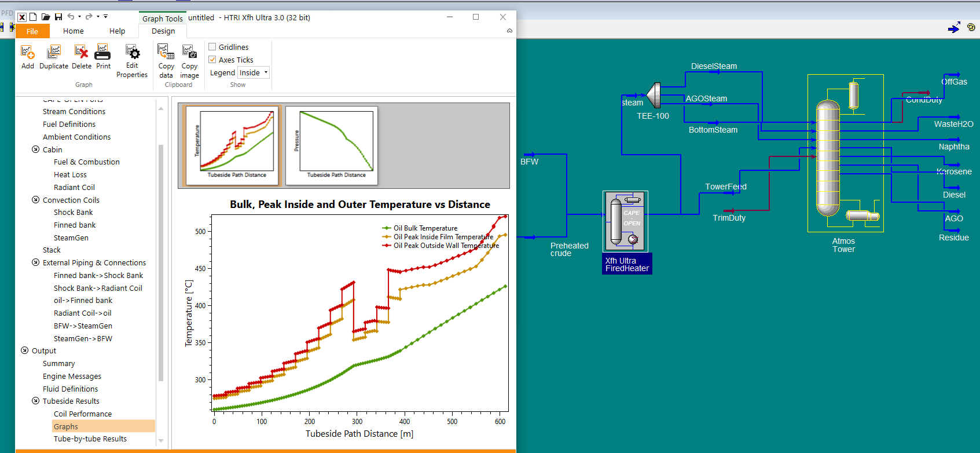Copy graph data to clipboard

(166, 61)
